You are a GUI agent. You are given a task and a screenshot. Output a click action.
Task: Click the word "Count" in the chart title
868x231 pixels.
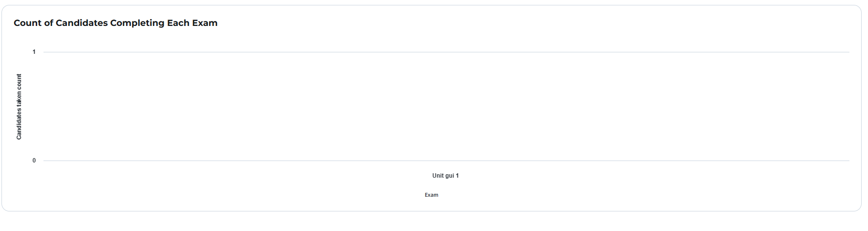coord(27,23)
